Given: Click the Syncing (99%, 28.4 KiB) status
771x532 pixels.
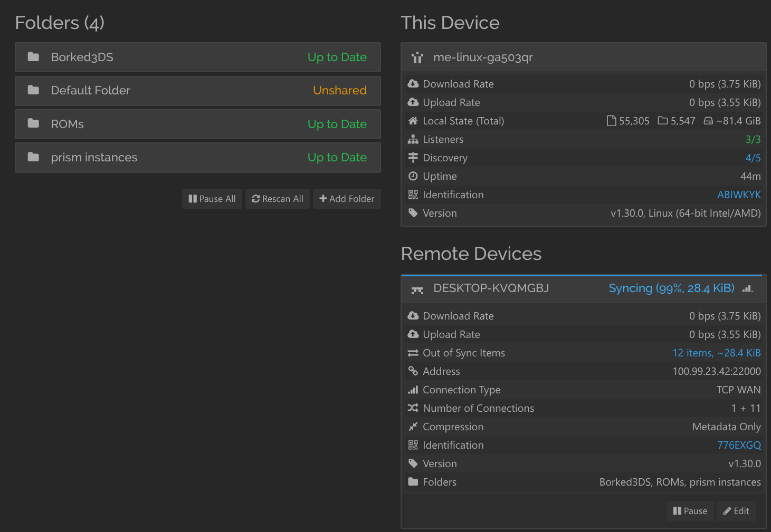Looking at the screenshot, I should tap(671, 288).
